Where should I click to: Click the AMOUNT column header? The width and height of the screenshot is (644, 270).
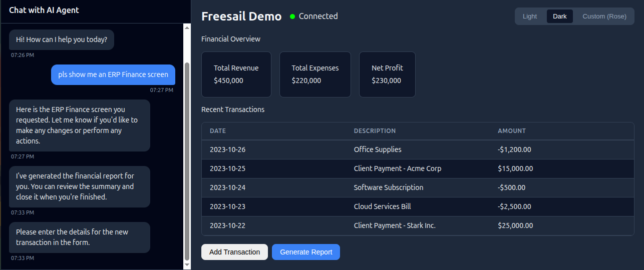(511, 131)
